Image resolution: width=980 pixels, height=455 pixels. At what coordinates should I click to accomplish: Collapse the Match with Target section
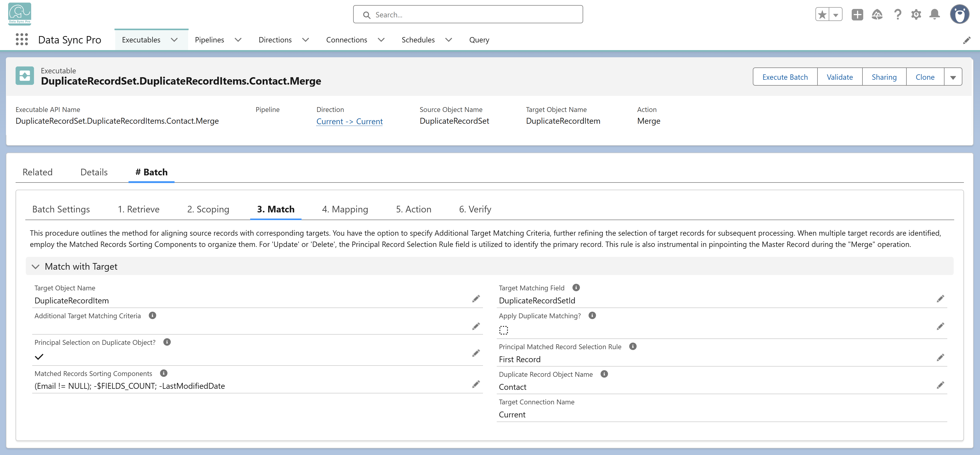pos(35,267)
